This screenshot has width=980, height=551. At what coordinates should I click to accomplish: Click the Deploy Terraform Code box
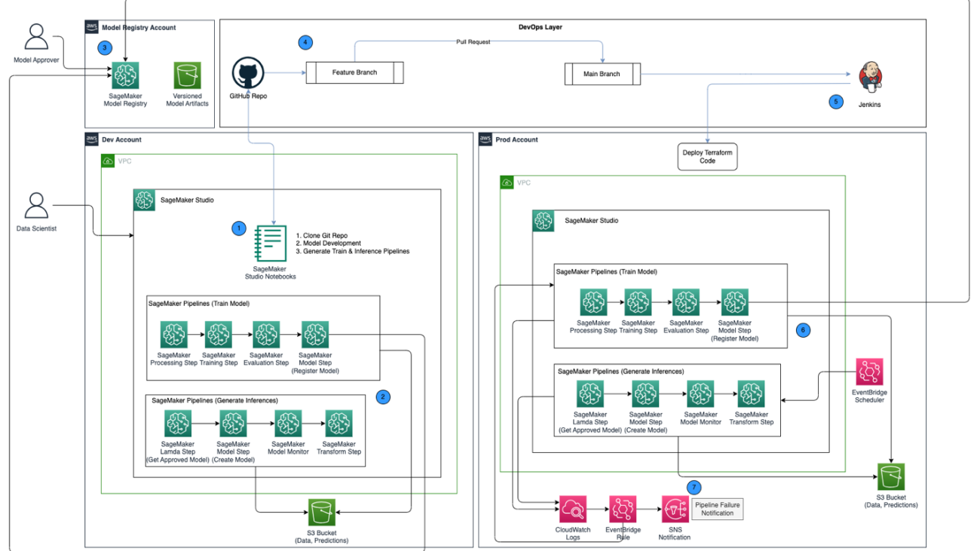tap(707, 157)
